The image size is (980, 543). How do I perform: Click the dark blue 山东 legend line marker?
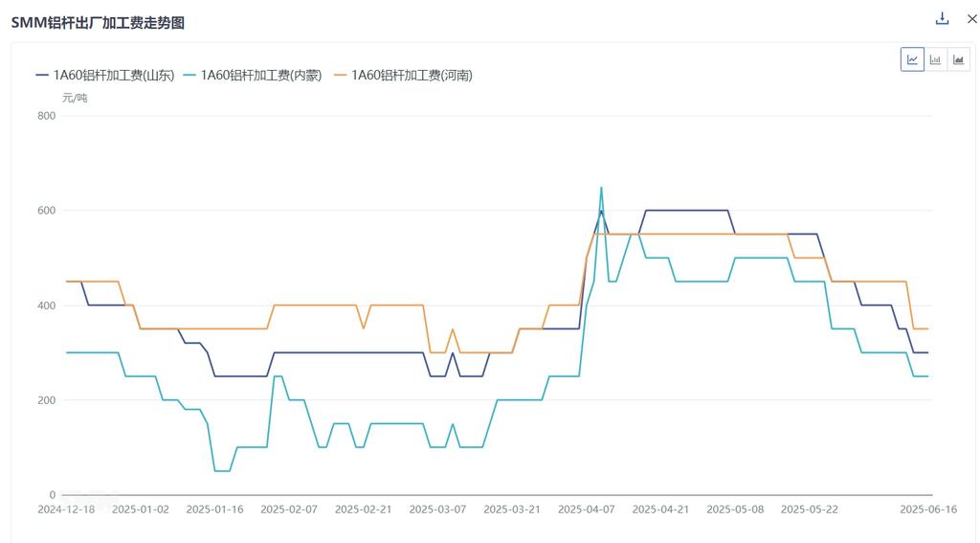(x=42, y=75)
